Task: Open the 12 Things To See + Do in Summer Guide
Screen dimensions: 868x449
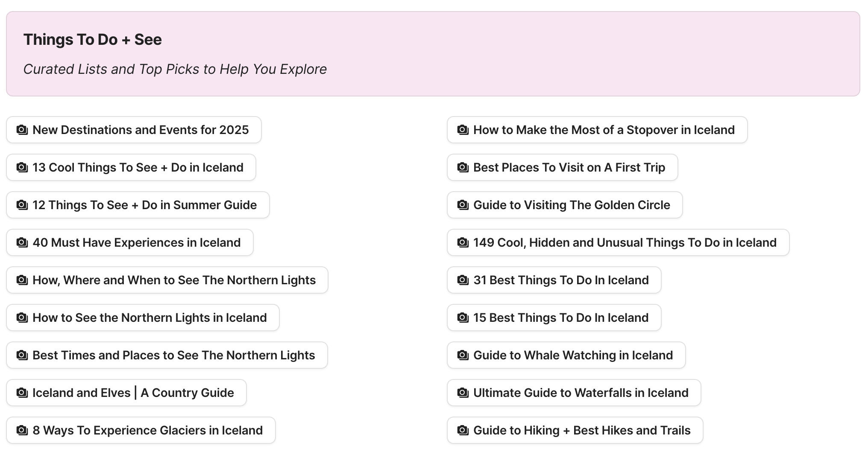Action: 137,205
